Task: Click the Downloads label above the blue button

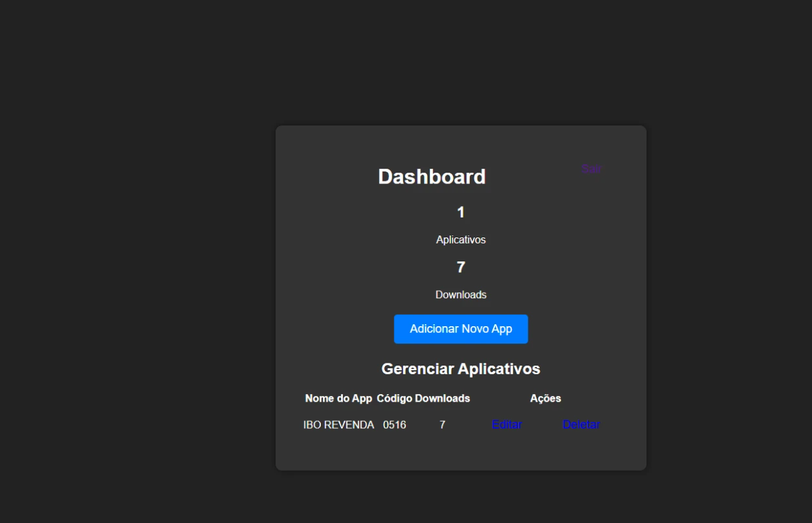Action: point(460,295)
